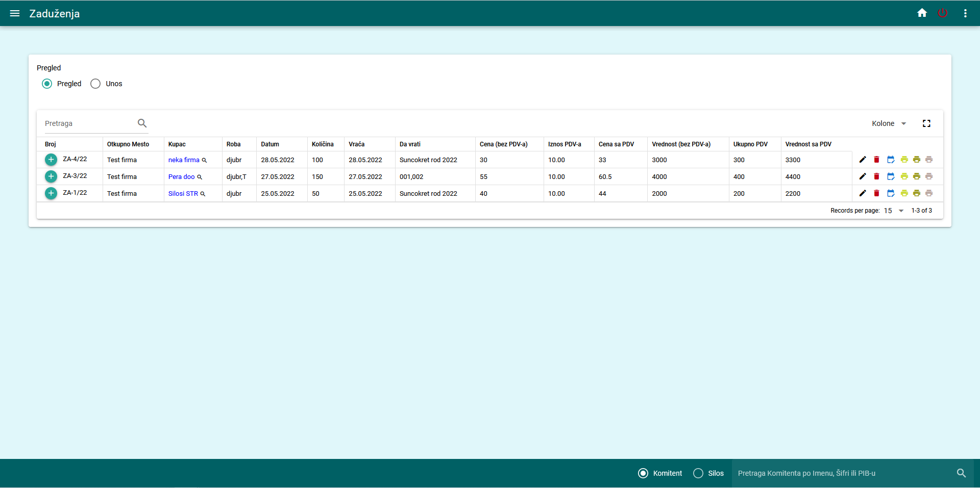
Task: Click the Silosi STR customer link
Action: click(184, 193)
